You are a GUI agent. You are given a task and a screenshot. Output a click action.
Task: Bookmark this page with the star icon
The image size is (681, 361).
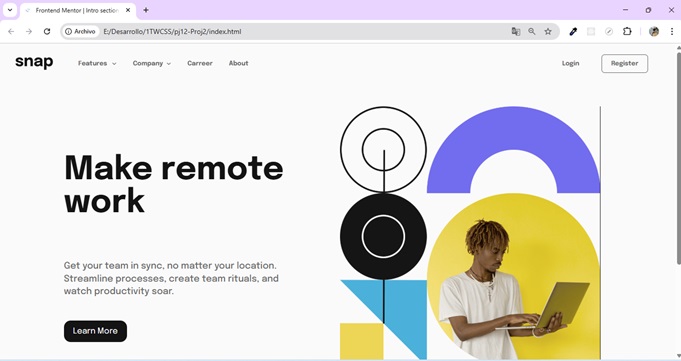(x=548, y=31)
